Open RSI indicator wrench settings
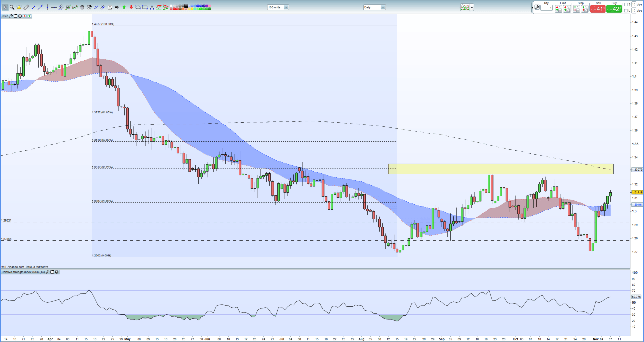Image resolution: width=644 pixels, height=342 pixels. coord(48,272)
